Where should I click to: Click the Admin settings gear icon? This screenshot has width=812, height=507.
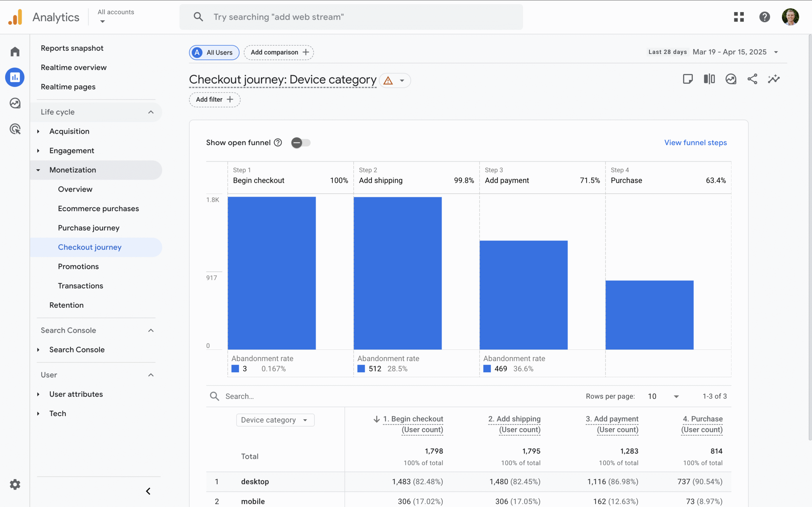(x=15, y=484)
